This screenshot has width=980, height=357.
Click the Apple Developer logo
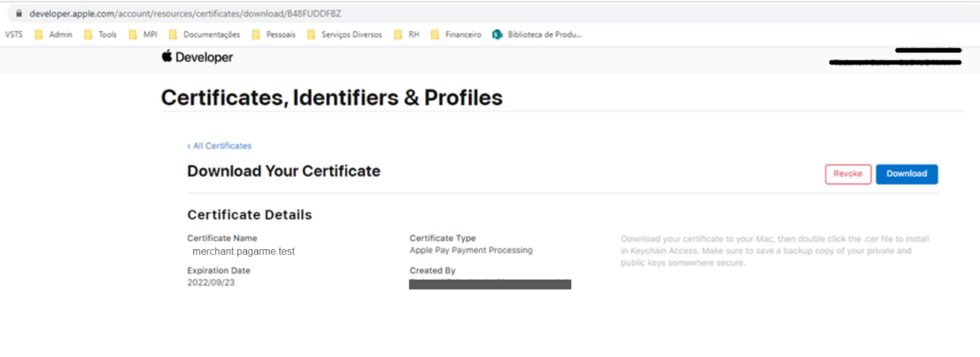[197, 57]
